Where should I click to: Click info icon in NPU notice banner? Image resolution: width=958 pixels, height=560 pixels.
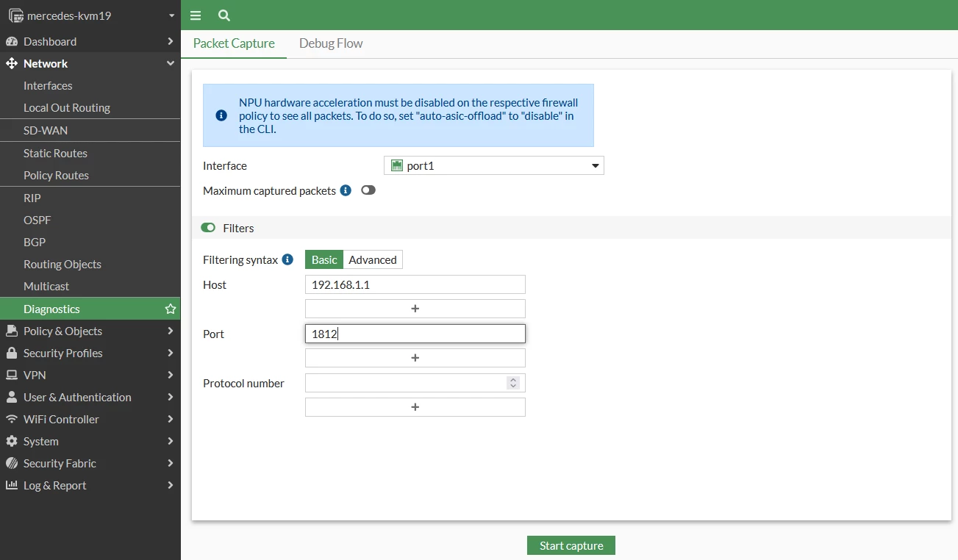point(221,115)
